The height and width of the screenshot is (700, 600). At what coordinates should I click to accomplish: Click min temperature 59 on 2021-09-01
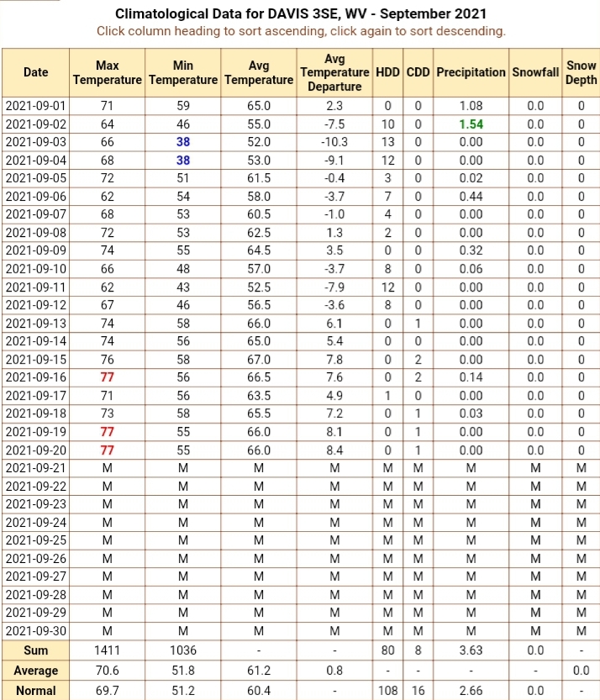pos(183,106)
